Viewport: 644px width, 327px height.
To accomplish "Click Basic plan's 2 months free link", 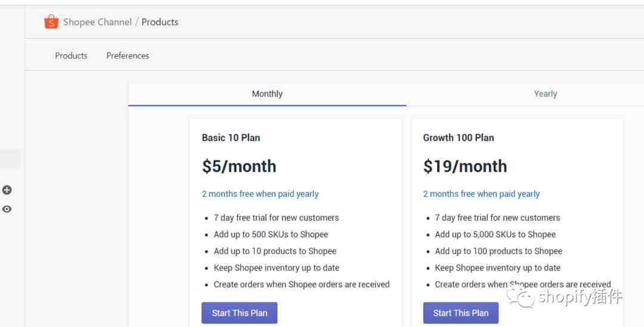I will [x=260, y=194].
